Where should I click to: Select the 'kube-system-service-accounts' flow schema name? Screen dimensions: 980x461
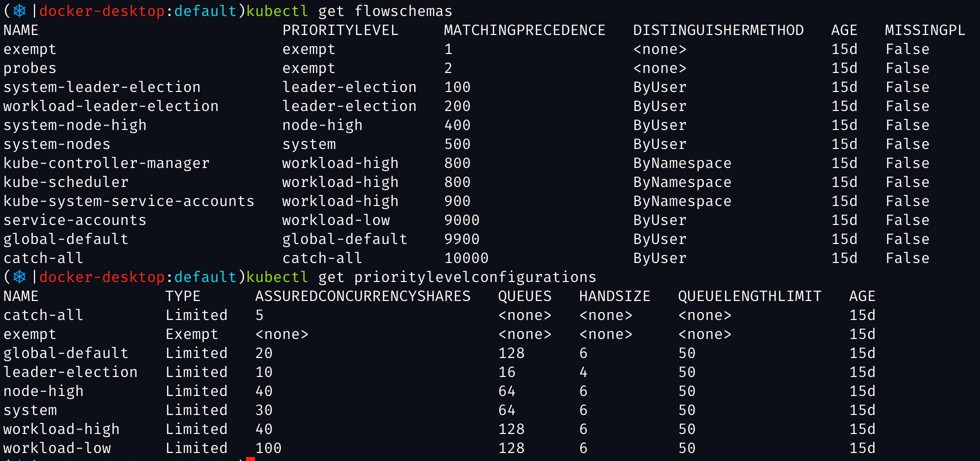[x=129, y=201]
